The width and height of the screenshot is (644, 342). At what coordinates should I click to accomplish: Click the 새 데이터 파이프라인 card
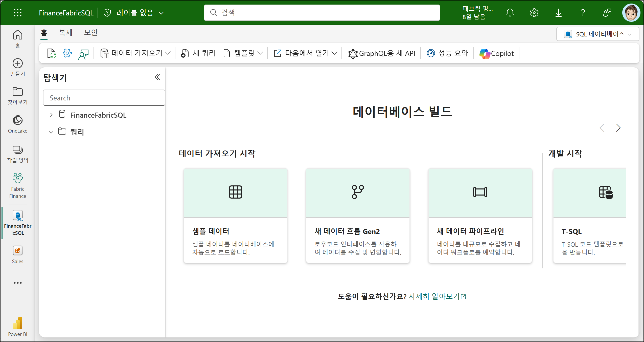[480, 216]
